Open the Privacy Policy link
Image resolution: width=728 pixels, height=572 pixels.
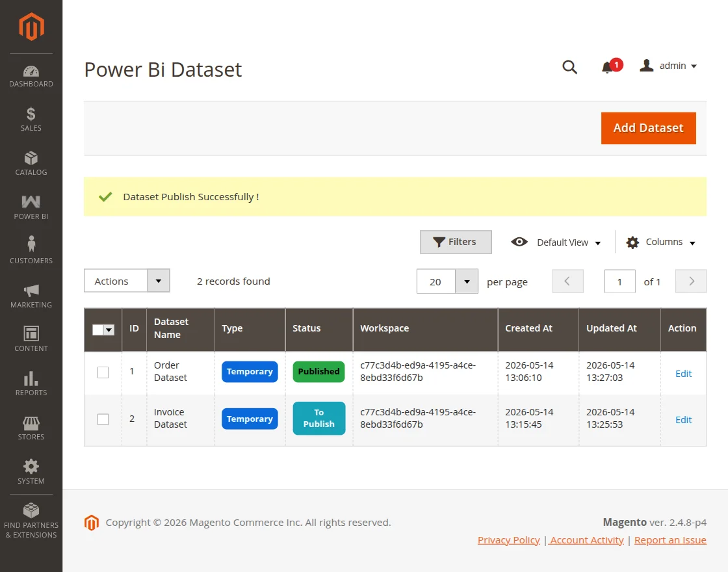508,540
